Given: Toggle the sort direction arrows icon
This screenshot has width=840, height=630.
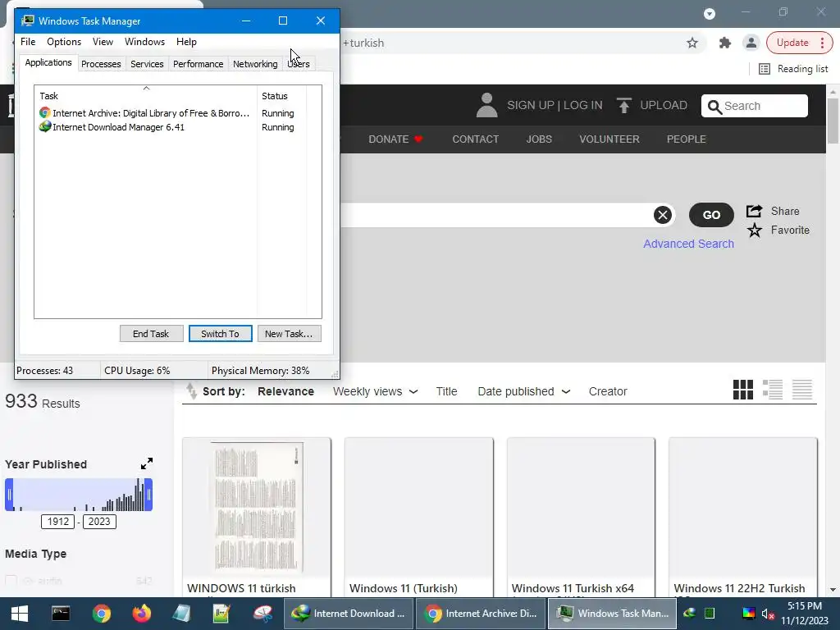Looking at the screenshot, I should point(191,391).
